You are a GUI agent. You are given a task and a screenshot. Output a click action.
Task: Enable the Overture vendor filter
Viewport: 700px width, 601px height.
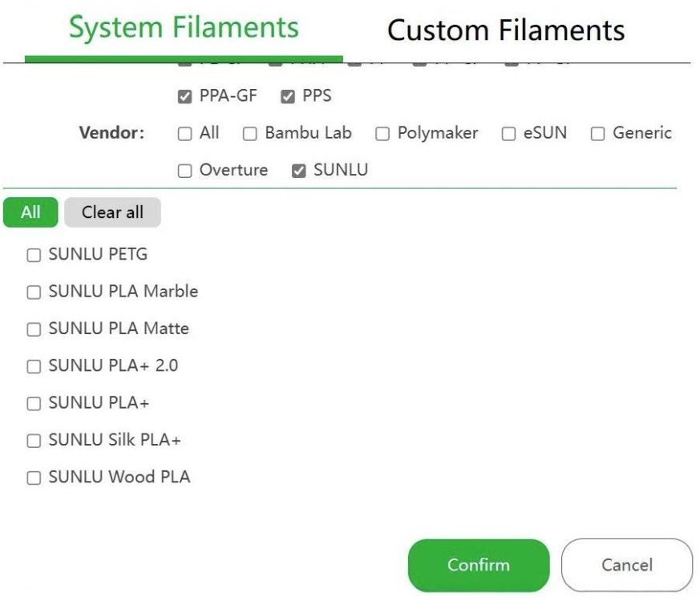[185, 171]
